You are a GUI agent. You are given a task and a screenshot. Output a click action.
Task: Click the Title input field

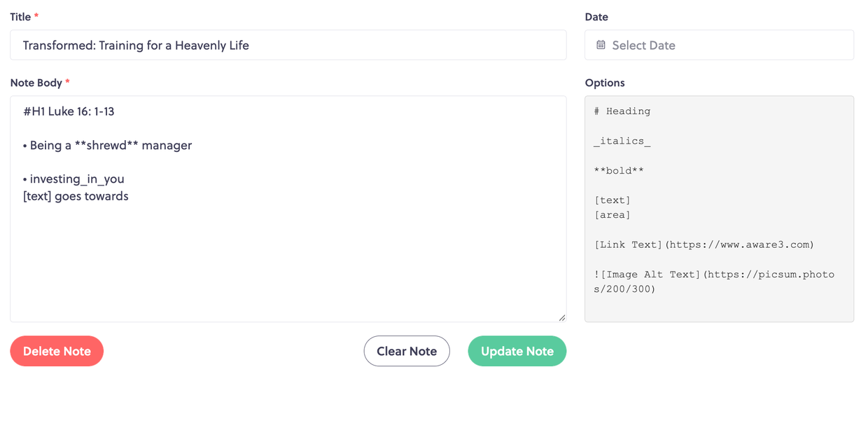[x=288, y=45]
